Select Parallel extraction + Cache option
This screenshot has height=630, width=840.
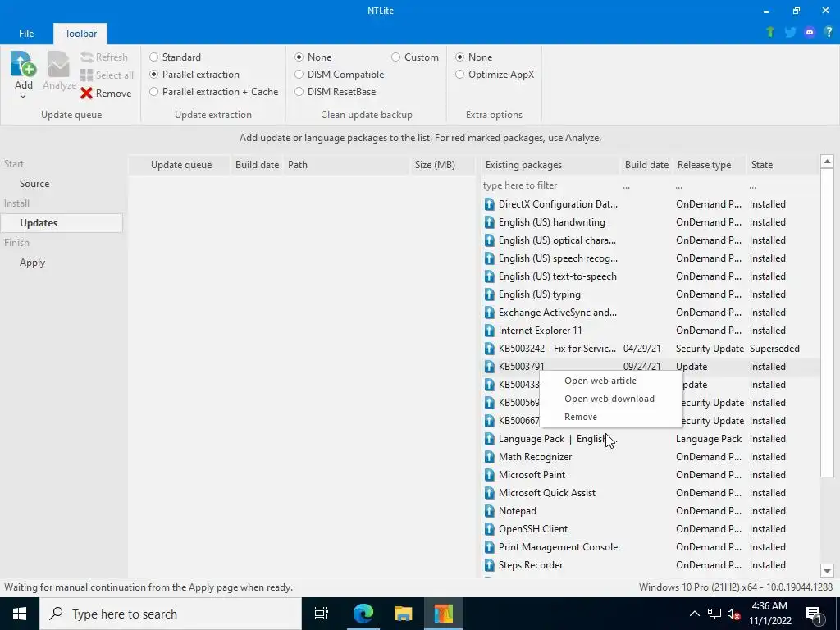pyautogui.click(x=153, y=92)
